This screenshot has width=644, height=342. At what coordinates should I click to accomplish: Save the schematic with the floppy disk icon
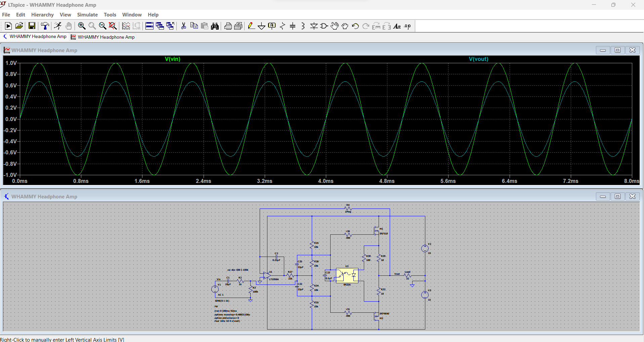pyautogui.click(x=32, y=26)
